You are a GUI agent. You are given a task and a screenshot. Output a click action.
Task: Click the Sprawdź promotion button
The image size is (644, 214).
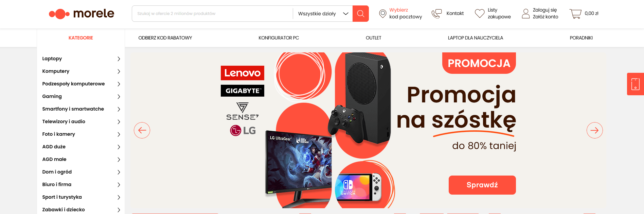[x=482, y=185]
